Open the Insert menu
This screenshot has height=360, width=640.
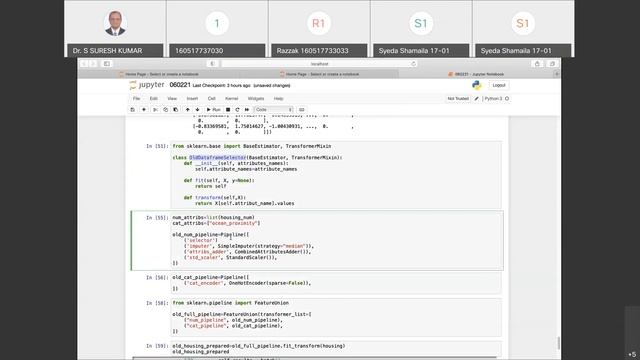[x=192, y=99]
